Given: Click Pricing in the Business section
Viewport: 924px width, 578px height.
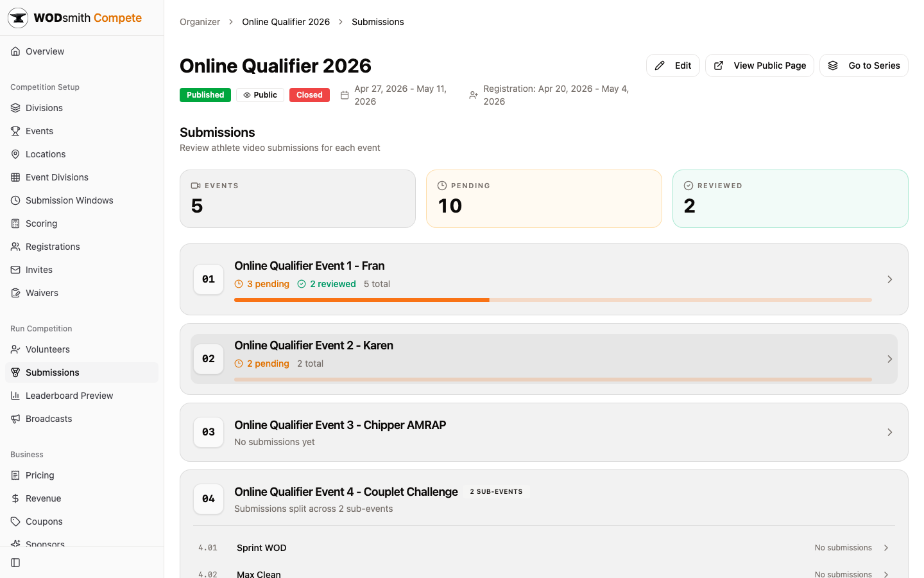Looking at the screenshot, I should pyautogui.click(x=81, y=475).
